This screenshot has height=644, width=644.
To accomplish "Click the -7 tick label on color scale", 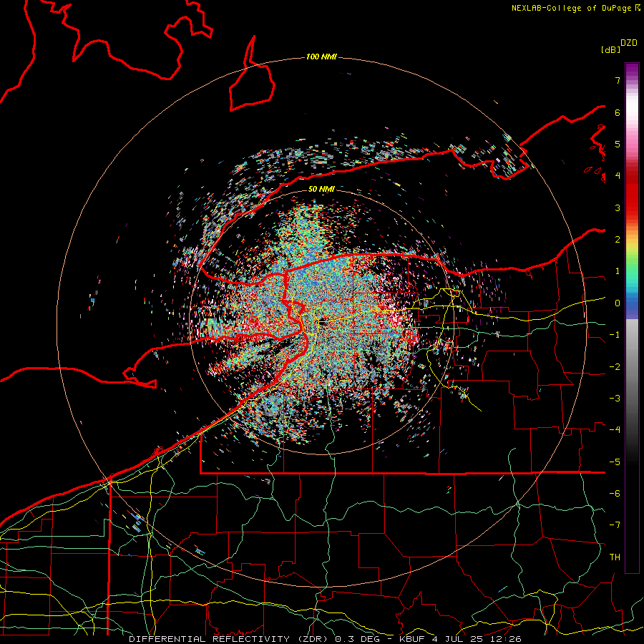I will click(x=615, y=525).
